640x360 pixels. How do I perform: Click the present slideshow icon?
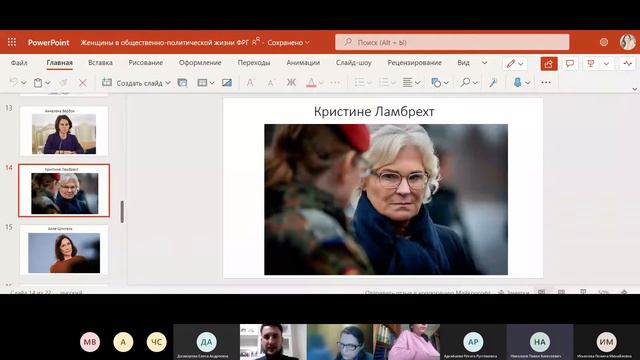tap(591, 63)
